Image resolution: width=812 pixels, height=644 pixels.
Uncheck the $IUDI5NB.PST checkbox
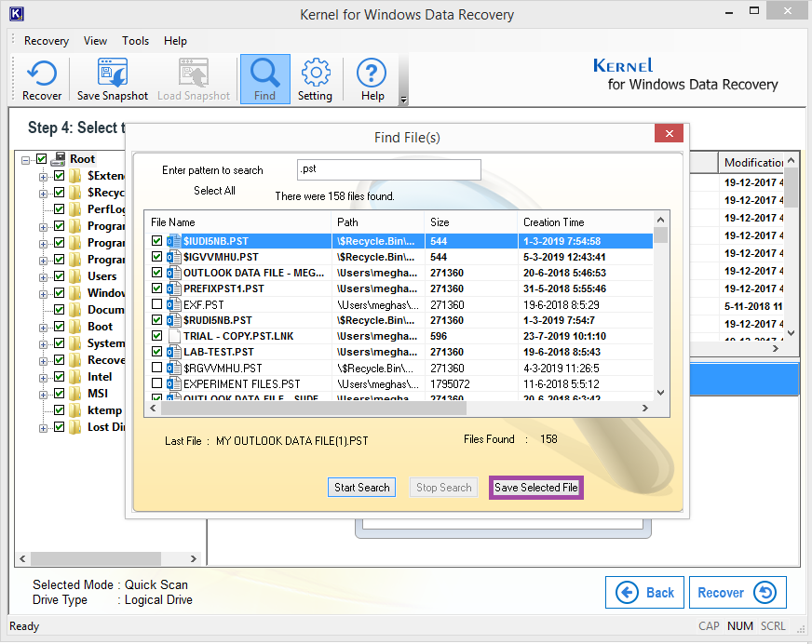point(156,241)
